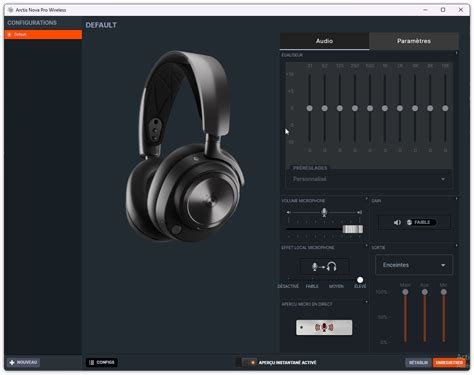
Task: Save settings with the ENREGISTRER button
Action: [x=449, y=362]
